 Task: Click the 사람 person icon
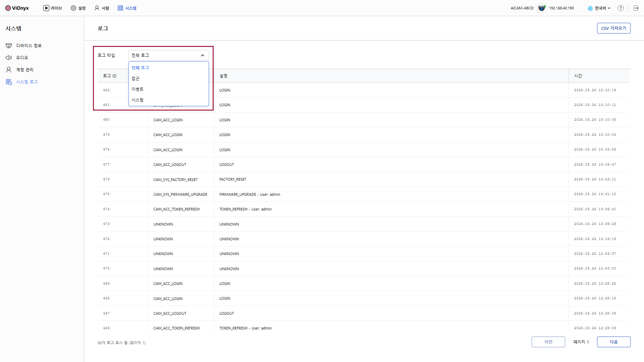pyautogui.click(x=97, y=8)
